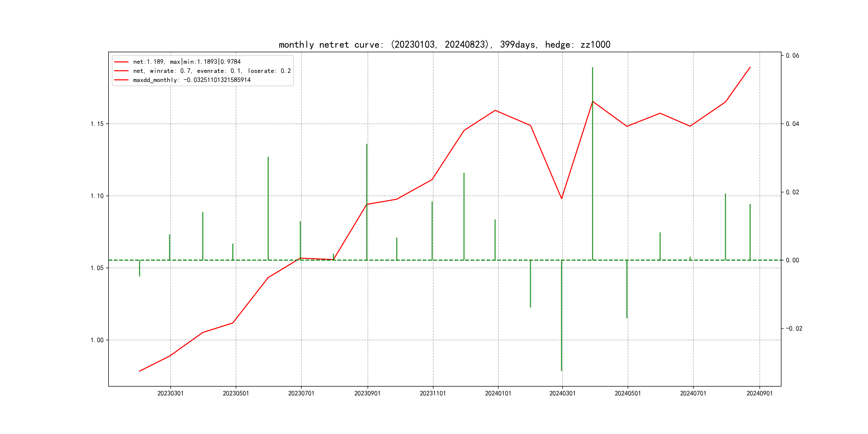This screenshot has width=868, height=434.
Task: Click the winrate legend entry text
Action: (x=212, y=71)
